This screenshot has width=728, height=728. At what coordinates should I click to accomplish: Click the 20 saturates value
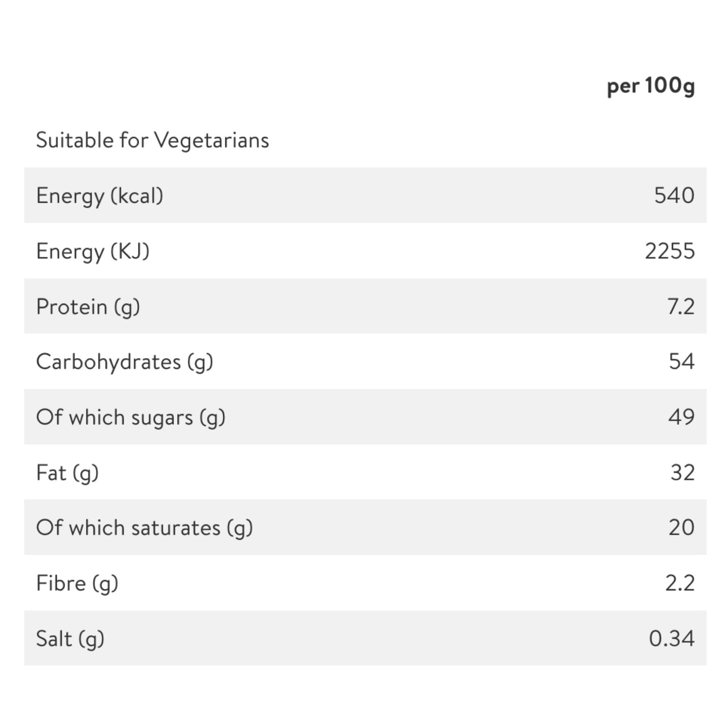pos(682,527)
